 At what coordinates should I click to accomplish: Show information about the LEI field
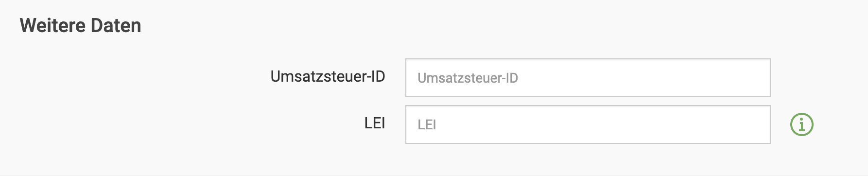point(802,124)
